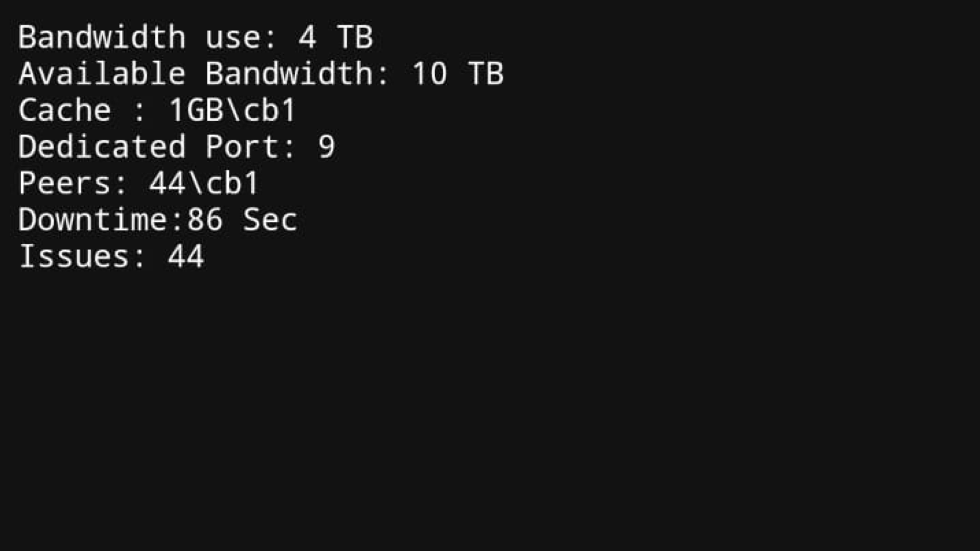The height and width of the screenshot is (551, 980).
Task: Click the word "Available"
Action: click(x=102, y=73)
